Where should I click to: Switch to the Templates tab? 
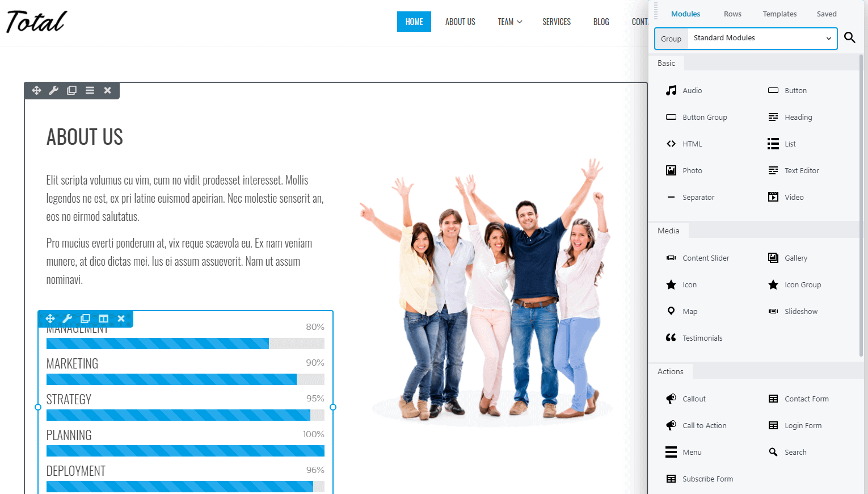pos(779,14)
